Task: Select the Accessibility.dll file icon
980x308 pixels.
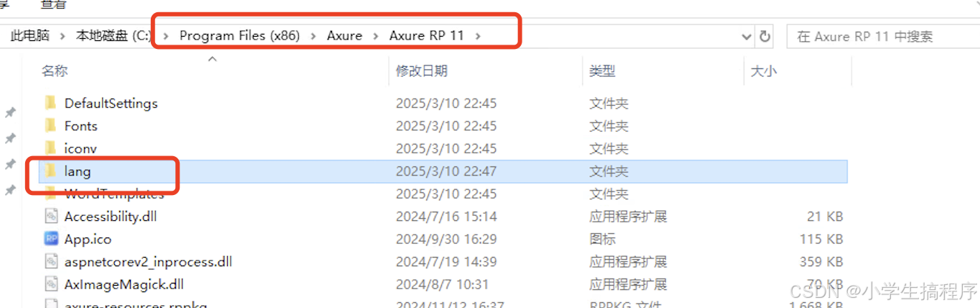Action: (x=51, y=216)
